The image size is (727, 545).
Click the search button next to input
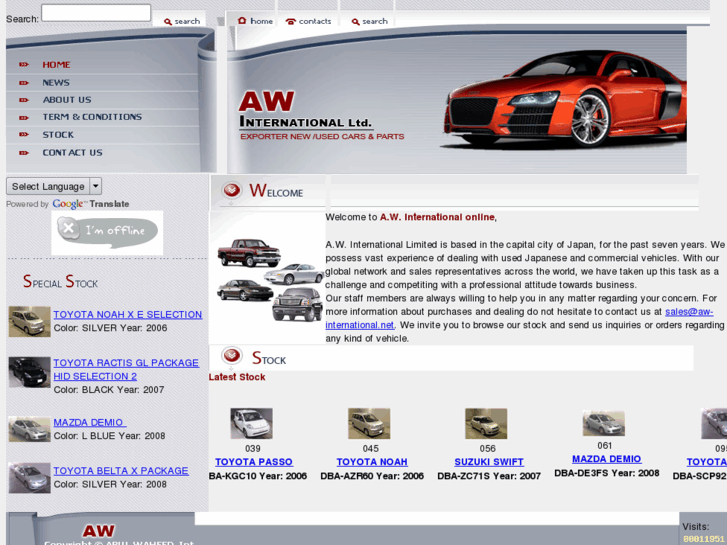pos(182,21)
